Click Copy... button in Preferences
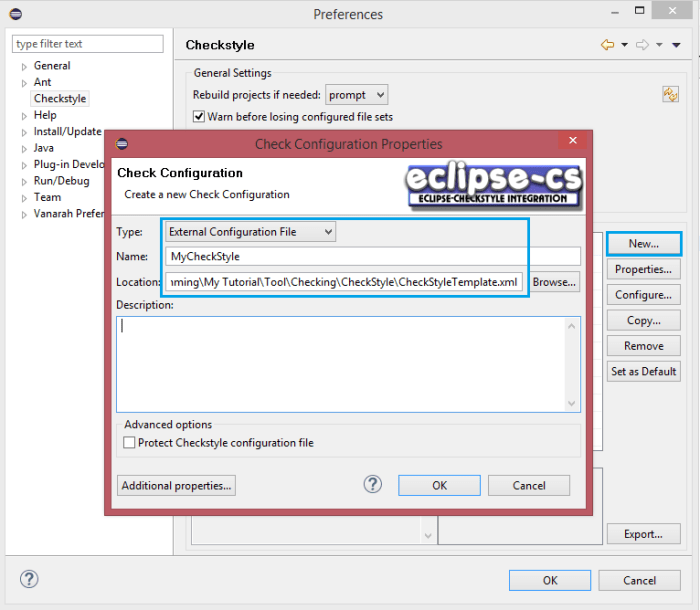 click(644, 320)
